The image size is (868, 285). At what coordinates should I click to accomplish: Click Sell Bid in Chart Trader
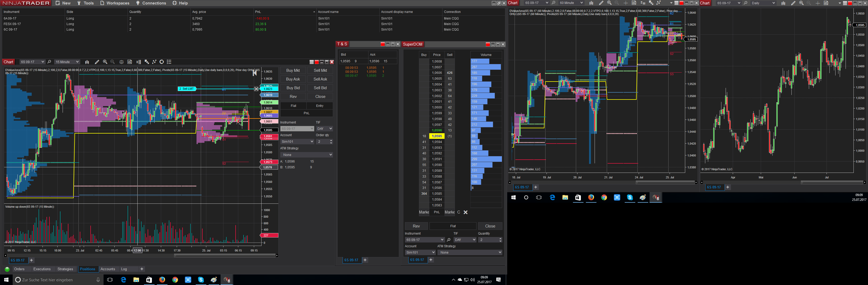pyautogui.click(x=320, y=88)
